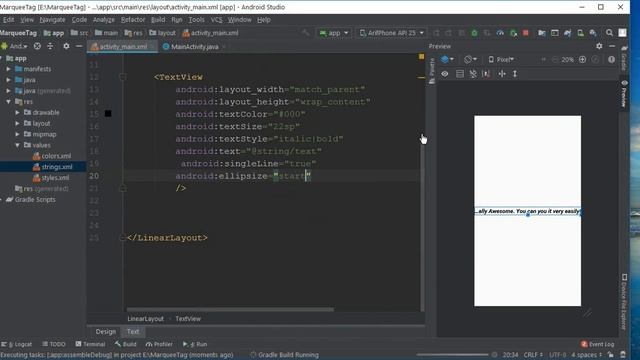Hide the Project panel with minus icon
The width and height of the screenshot is (640, 360).
point(79,47)
